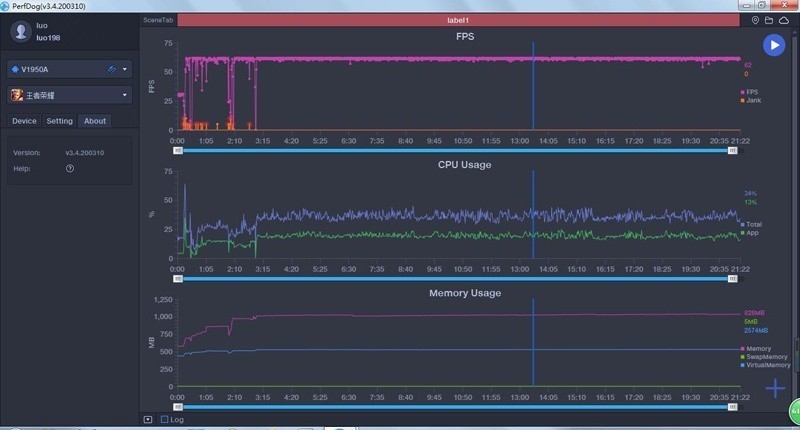Click the Memory Usage chart title
This screenshot has width=800, height=430.
click(x=465, y=293)
